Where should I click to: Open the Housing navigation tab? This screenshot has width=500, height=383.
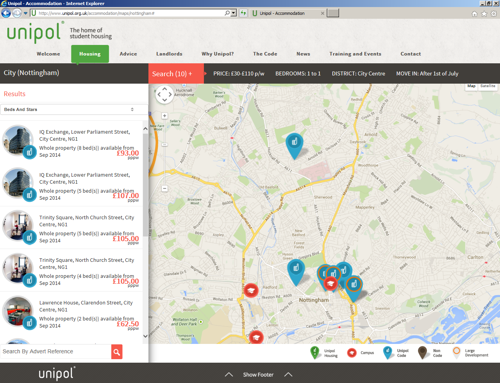[x=90, y=54]
